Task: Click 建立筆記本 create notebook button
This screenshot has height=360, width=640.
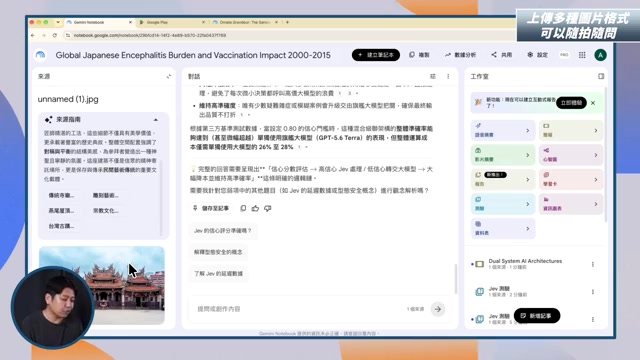Action: (x=376, y=55)
